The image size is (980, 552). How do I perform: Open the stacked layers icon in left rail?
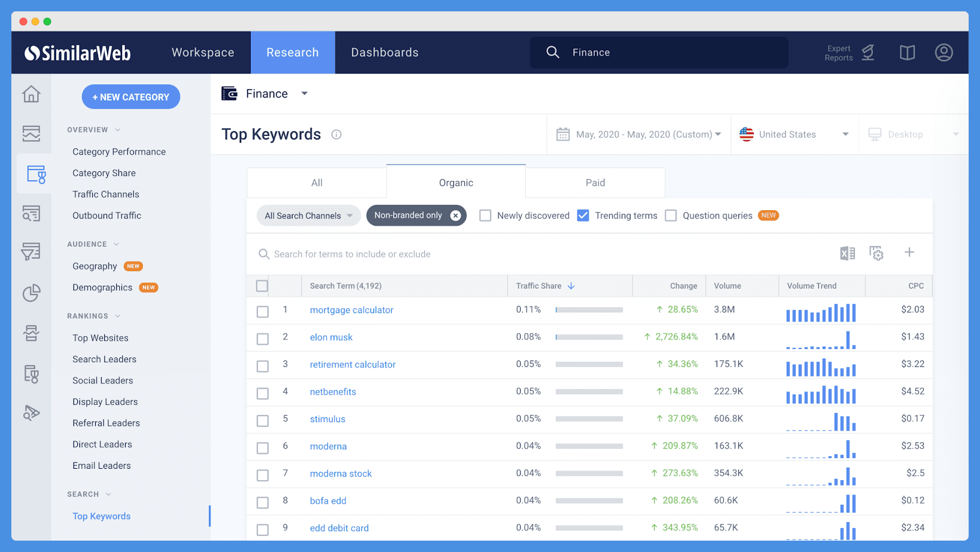pyautogui.click(x=31, y=333)
